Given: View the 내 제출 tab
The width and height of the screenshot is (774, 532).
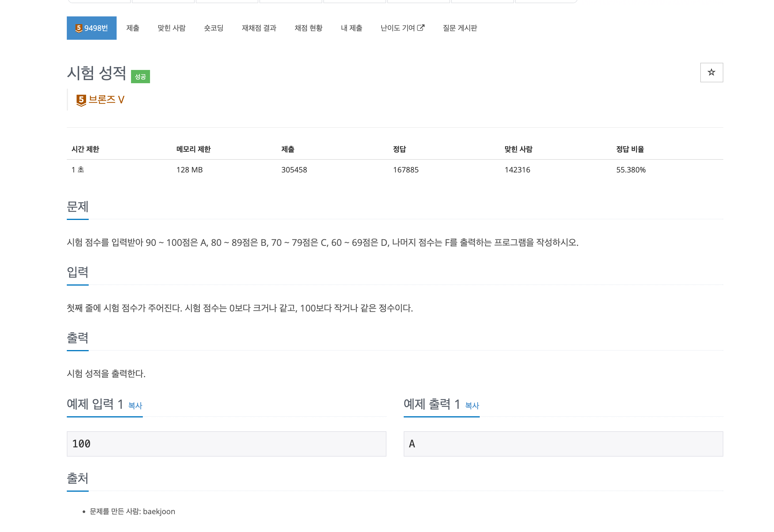Looking at the screenshot, I should pos(351,28).
